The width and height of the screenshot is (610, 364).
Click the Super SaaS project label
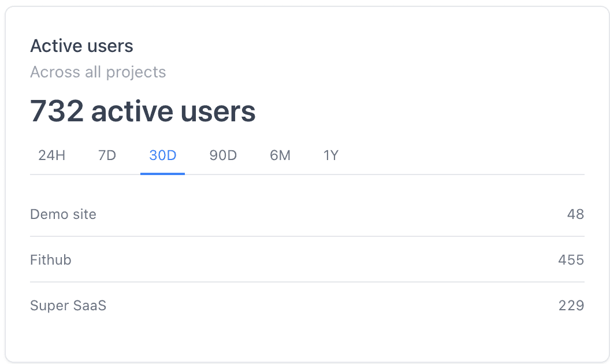[x=68, y=305]
